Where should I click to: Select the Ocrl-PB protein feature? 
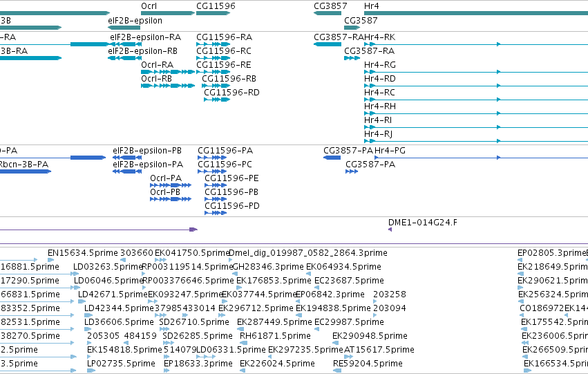click(171, 199)
